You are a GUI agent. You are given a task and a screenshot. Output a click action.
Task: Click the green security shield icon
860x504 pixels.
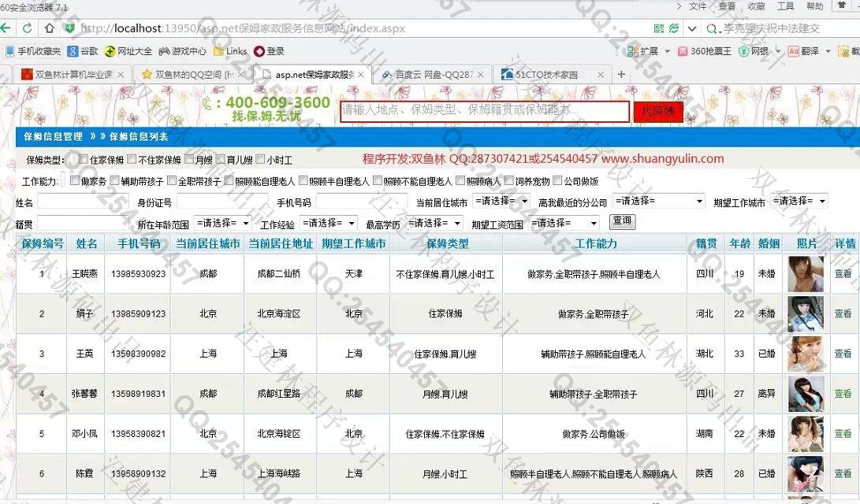[x=69, y=28]
